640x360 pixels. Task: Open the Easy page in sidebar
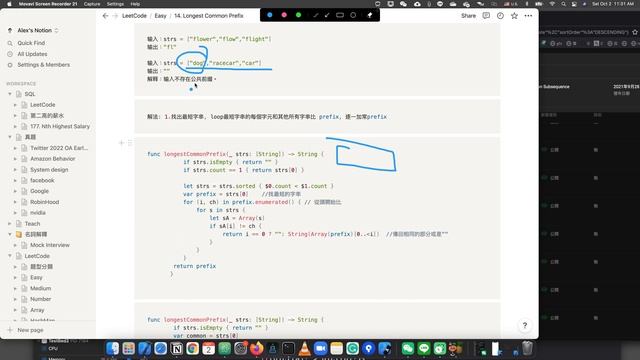pyautogui.click(x=36, y=278)
